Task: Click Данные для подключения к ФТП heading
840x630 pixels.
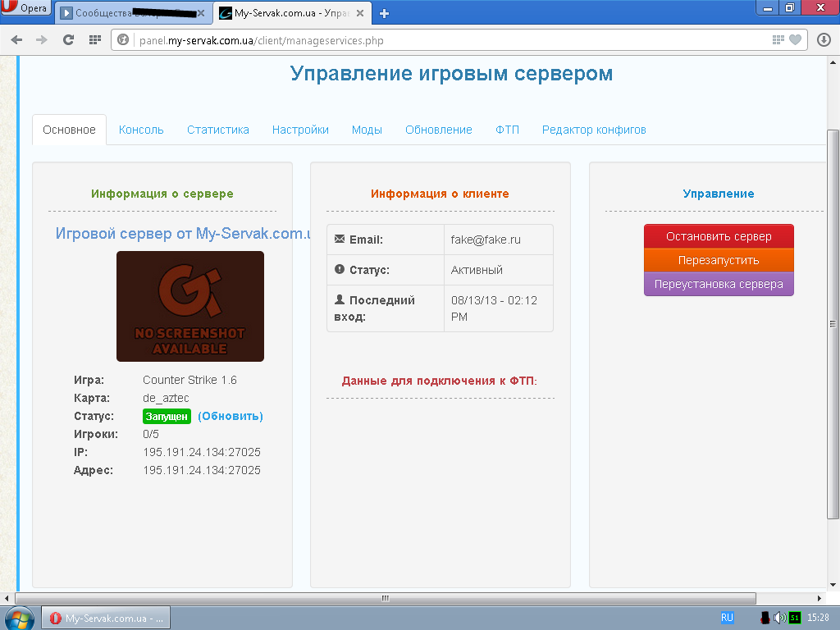Action: pyautogui.click(x=440, y=381)
